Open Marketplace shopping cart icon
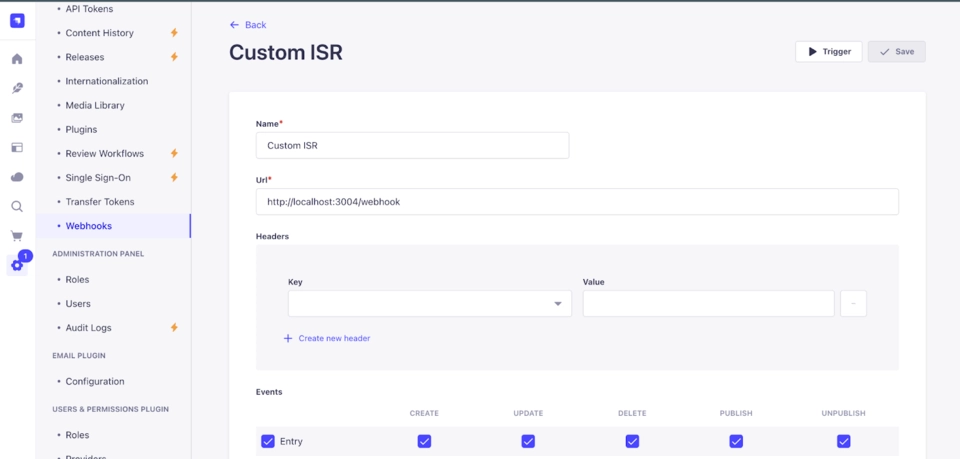Screen dimensions: 960x459 click(x=17, y=236)
